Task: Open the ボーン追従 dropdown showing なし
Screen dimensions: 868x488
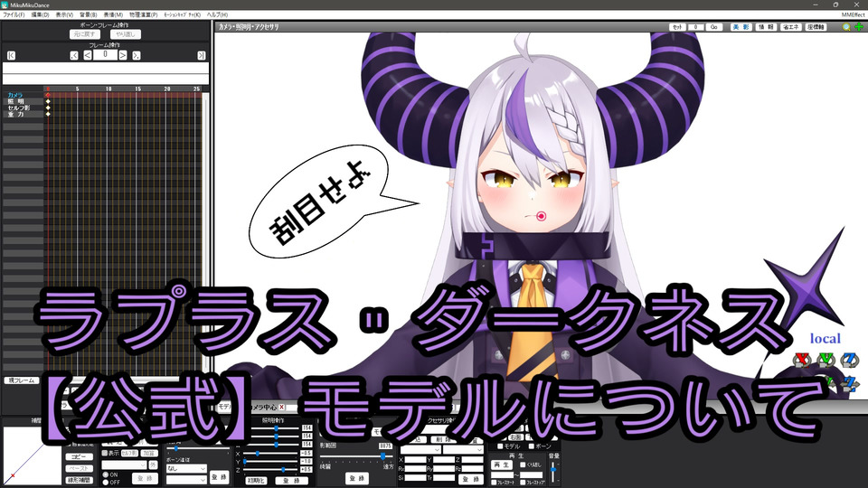Action: 186,468
